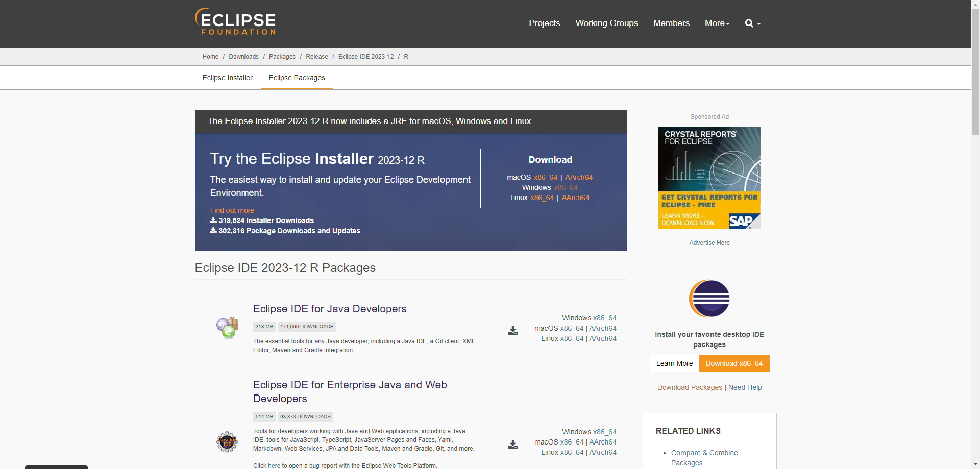Open Downloads in the breadcrumb
The width and height of the screenshot is (980, 469).
tap(243, 57)
